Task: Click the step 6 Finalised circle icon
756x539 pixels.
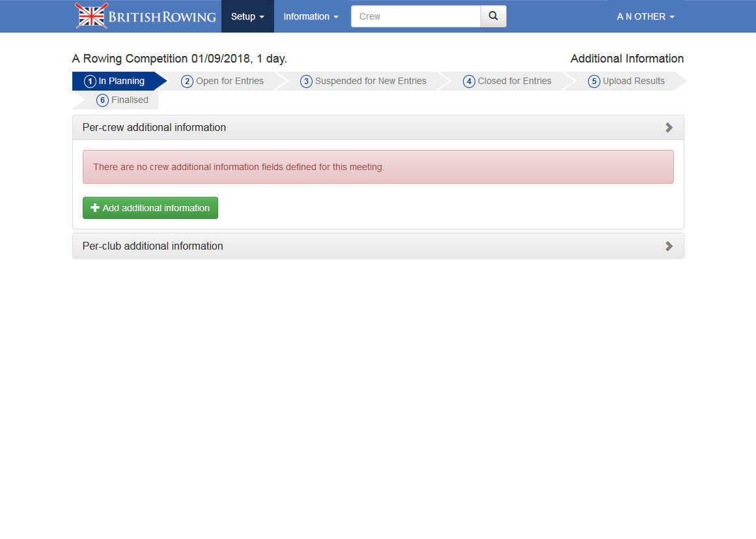Action: pos(102,100)
